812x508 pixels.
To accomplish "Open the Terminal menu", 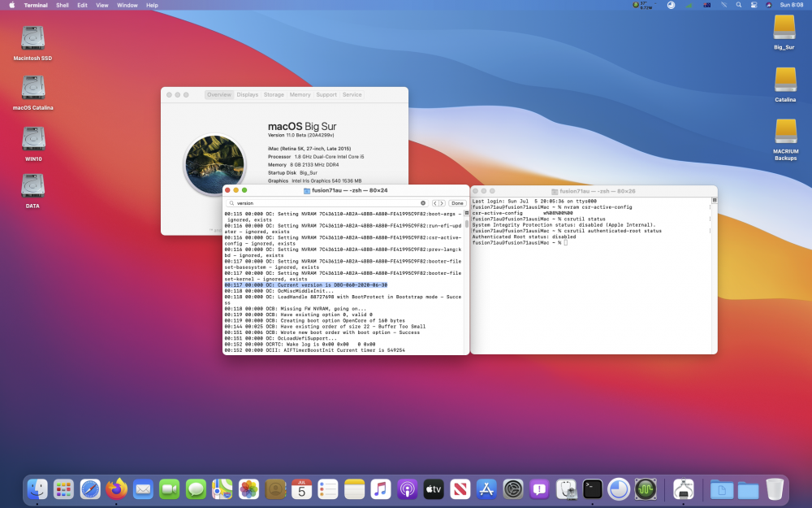I will (36, 5).
